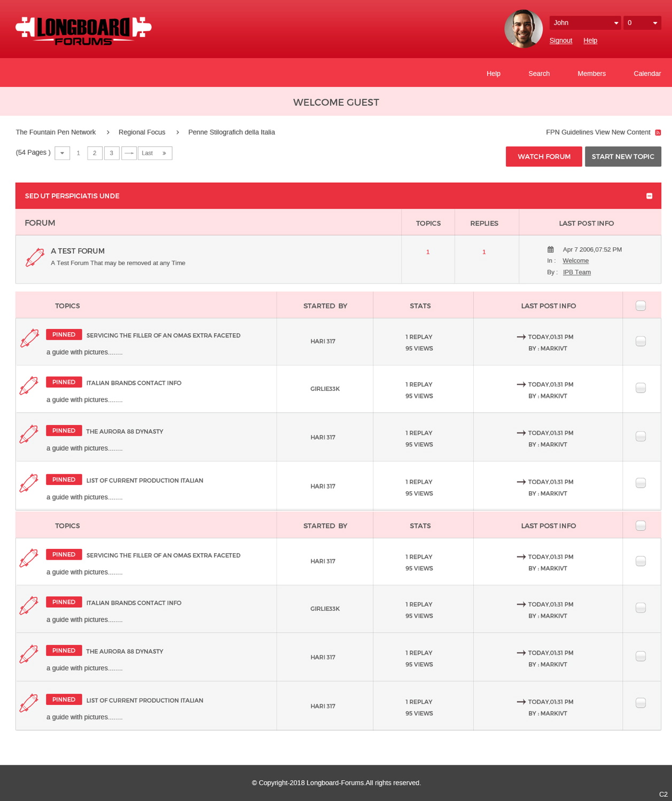Check the Italian Brands Contact Info row in first table

(640, 388)
